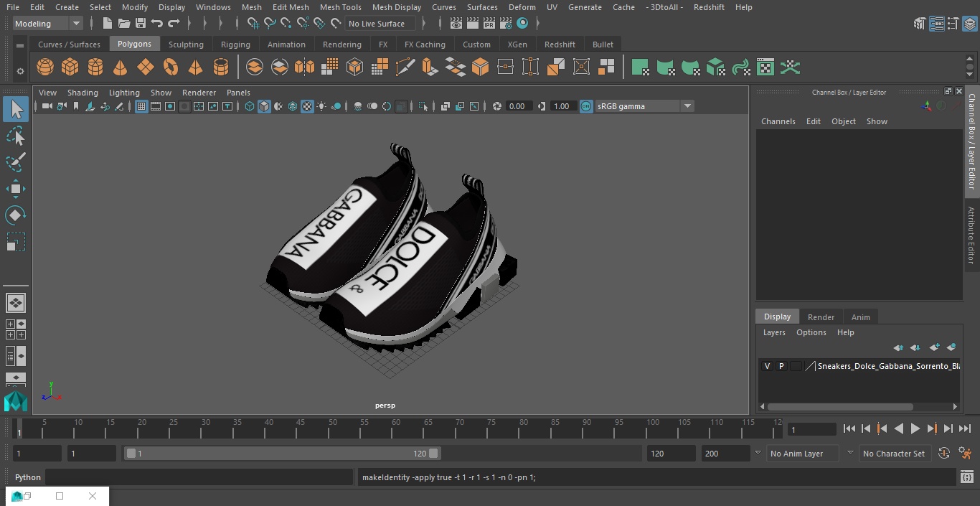
Task: Click Play forwards button
Action: pyautogui.click(x=915, y=428)
